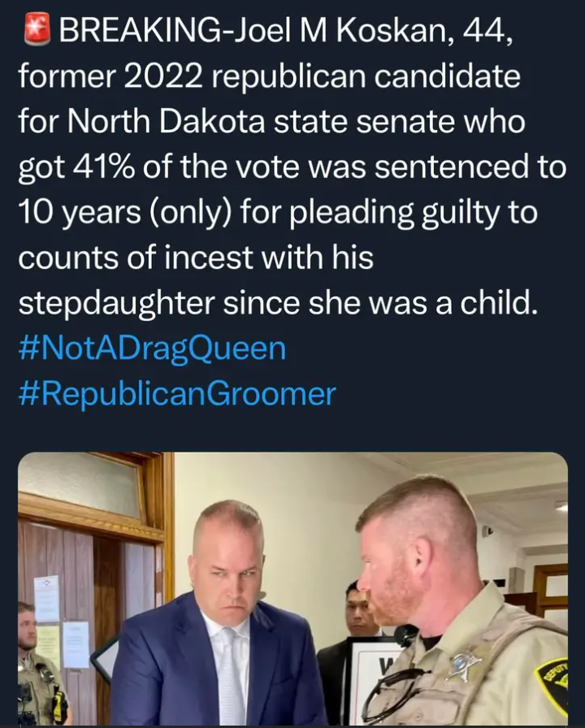Click the phrase 10 years (only)
The height and width of the screenshot is (728, 585).
point(124,213)
